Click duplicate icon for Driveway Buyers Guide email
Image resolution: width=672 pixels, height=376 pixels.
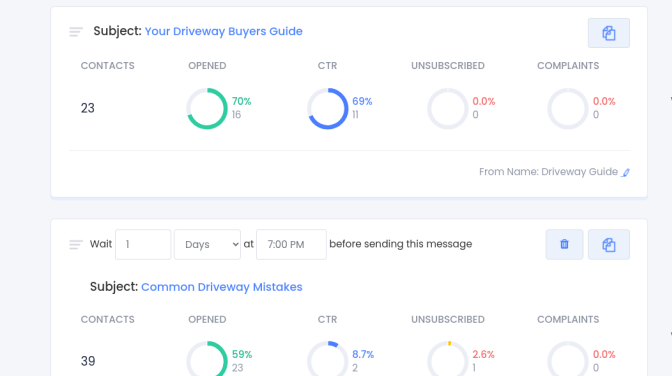(x=609, y=33)
